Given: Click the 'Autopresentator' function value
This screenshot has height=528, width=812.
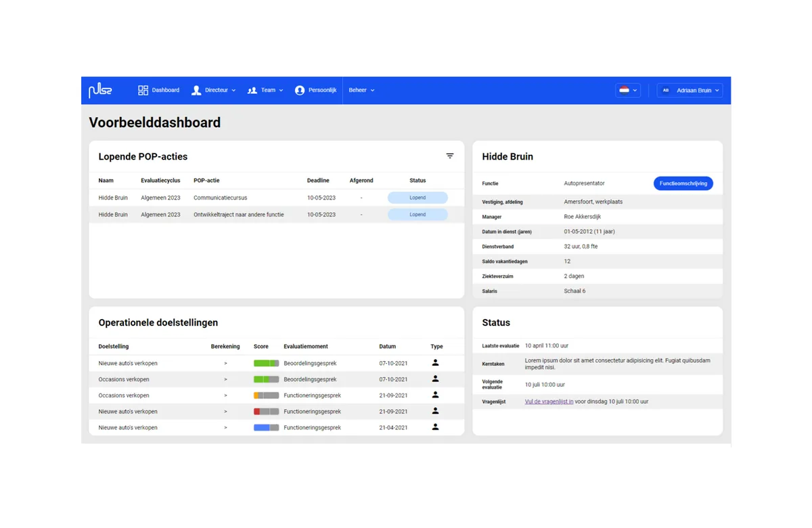Looking at the screenshot, I should coord(585,183).
